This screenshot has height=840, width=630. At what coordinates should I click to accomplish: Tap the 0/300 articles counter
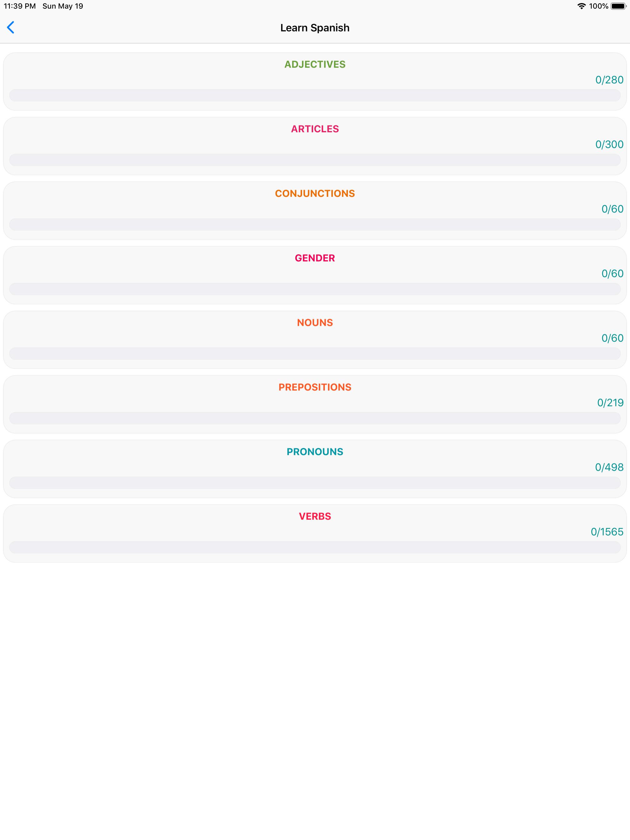pos(609,144)
